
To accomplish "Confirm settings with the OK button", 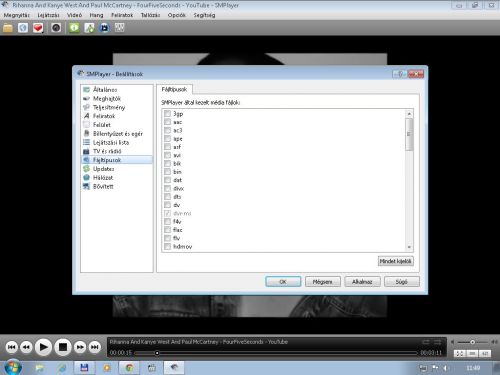I will (x=283, y=282).
